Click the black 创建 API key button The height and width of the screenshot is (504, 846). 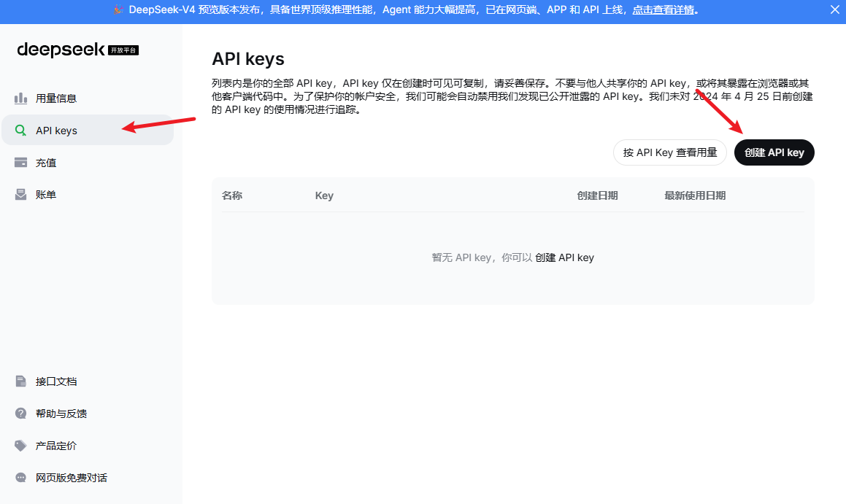click(774, 152)
